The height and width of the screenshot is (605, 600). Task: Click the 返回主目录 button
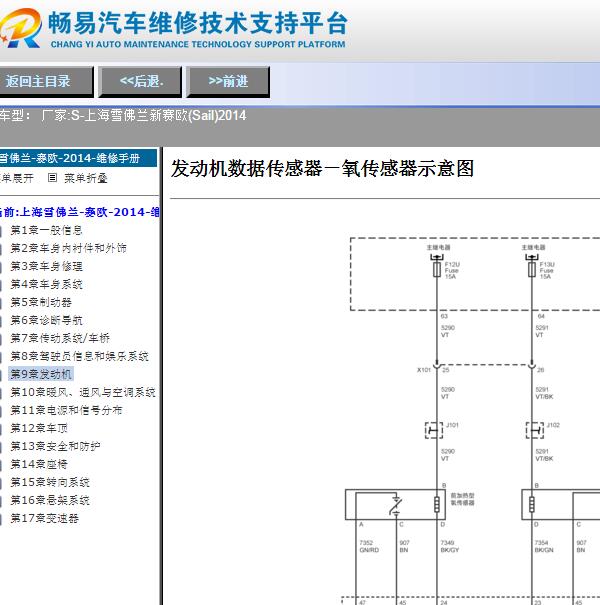click(46, 81)
